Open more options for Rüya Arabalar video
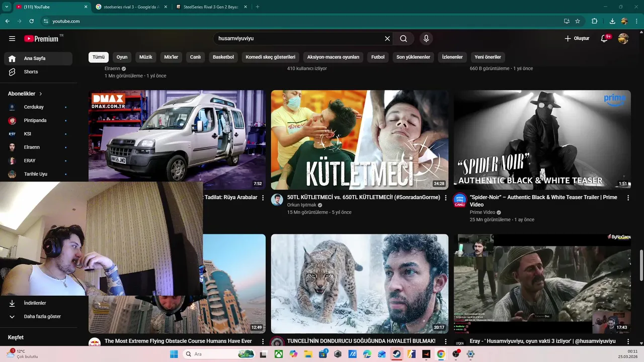 click(x=263, y=198)
